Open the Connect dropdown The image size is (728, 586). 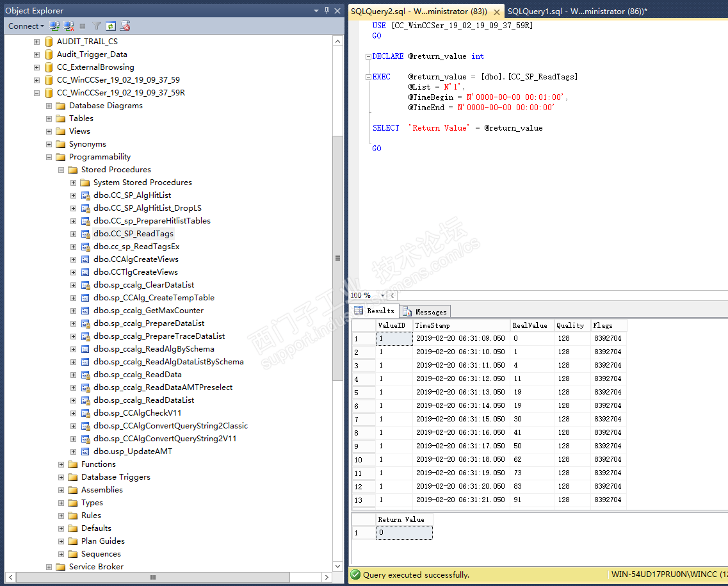click(26, 26)
